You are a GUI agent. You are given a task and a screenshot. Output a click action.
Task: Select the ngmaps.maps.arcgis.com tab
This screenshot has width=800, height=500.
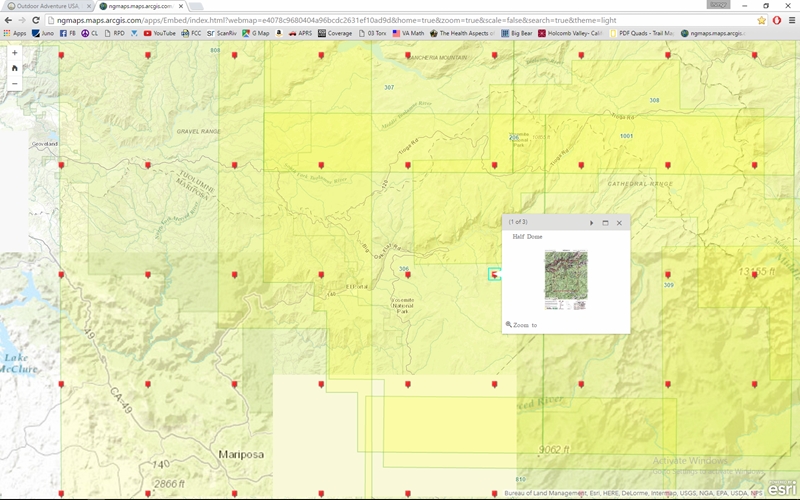(x=140, y=6)
